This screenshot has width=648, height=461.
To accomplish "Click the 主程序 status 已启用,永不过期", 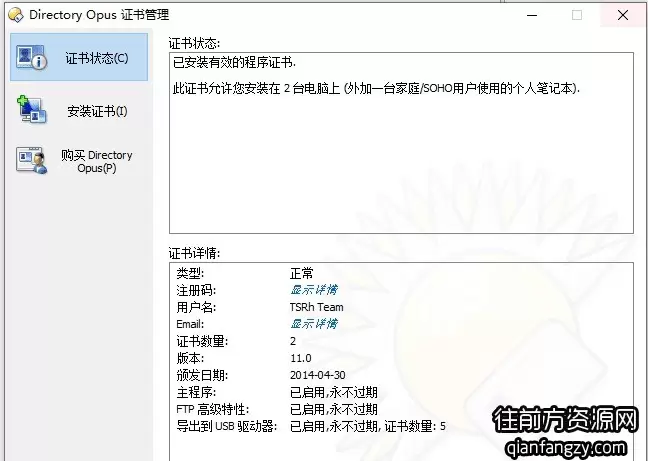I will pos(334,392).
